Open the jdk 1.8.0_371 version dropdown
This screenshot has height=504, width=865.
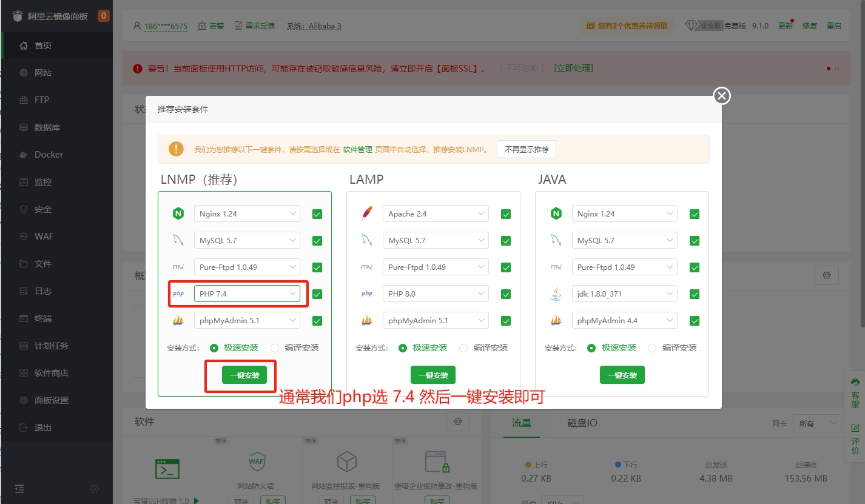624,294
